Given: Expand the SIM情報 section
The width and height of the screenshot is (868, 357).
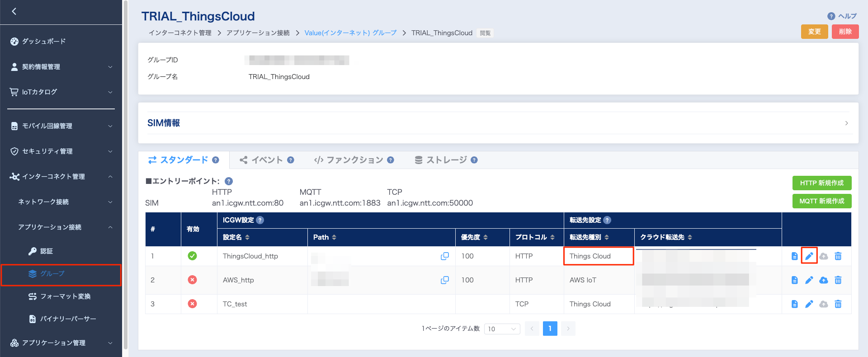Looking at the screenshot, I should coord(846,123).
